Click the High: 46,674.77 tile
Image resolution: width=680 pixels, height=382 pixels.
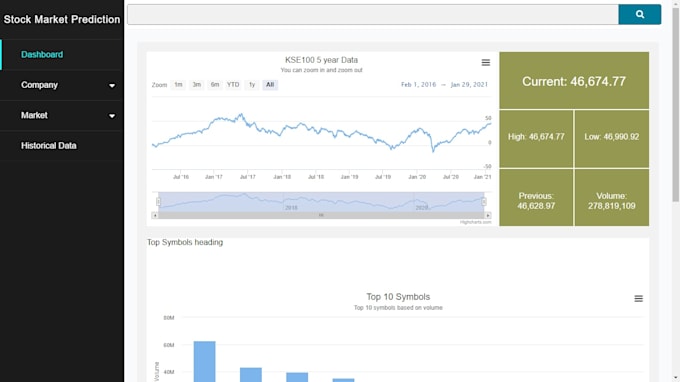pyautogui.click(x=536, y=139)
